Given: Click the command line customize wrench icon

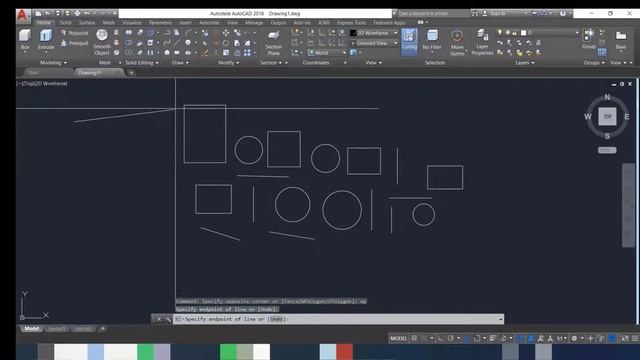Looking at the screenshot, I should 168,319.
